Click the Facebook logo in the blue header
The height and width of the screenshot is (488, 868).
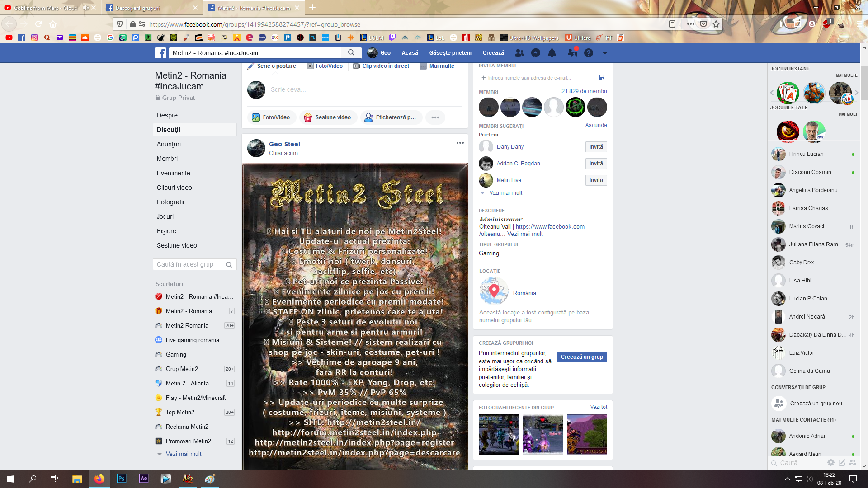coord(160,53)
